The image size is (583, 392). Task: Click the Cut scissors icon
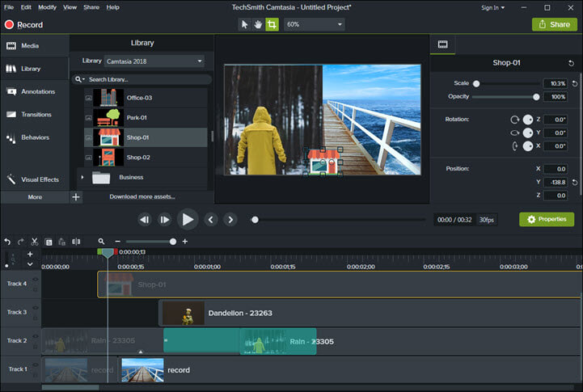click(x=35, y=241)
